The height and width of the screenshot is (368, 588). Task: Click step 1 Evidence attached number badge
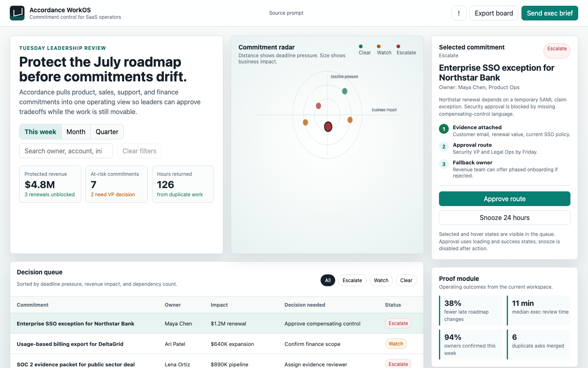click(444, 129)
